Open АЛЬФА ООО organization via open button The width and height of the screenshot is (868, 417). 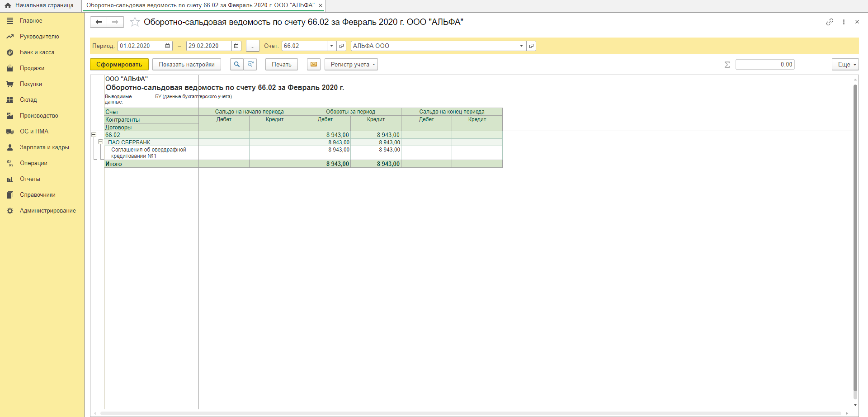click(531, 46)
